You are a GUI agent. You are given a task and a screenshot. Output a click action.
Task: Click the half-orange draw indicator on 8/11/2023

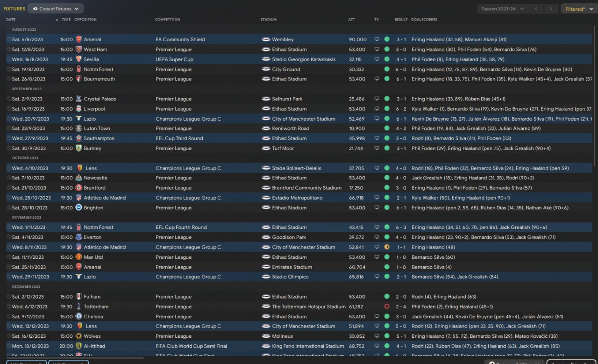coord(387,247)
